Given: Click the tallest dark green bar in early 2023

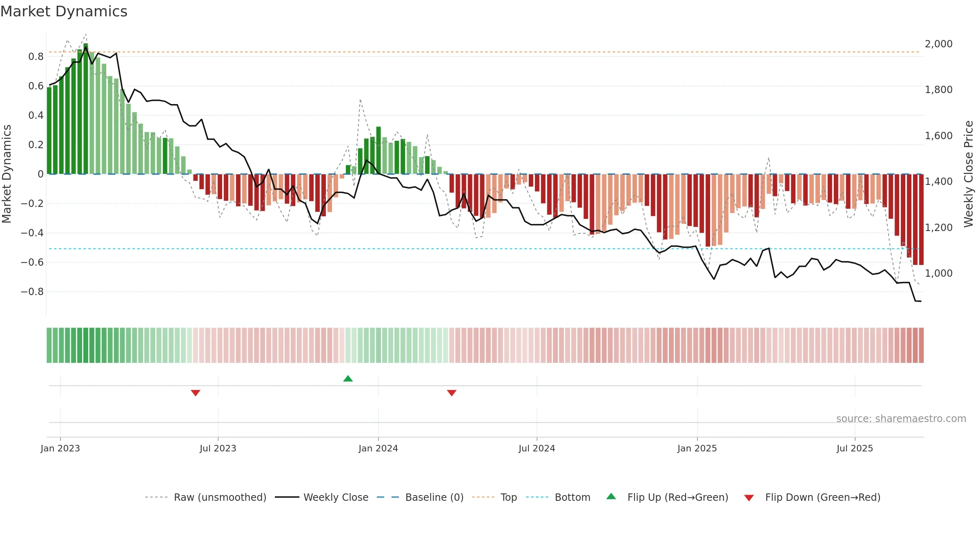Looking at the screenshot, I should tap(86, 109).
